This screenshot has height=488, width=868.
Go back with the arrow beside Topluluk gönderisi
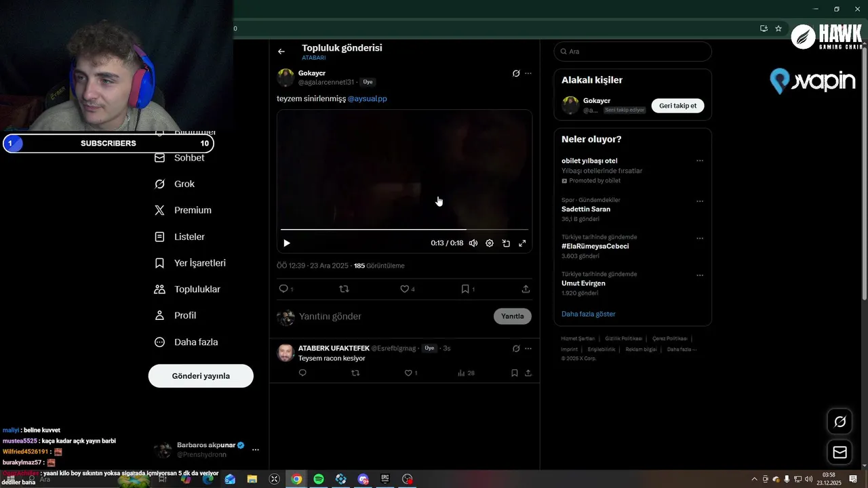tap(281, 52)
